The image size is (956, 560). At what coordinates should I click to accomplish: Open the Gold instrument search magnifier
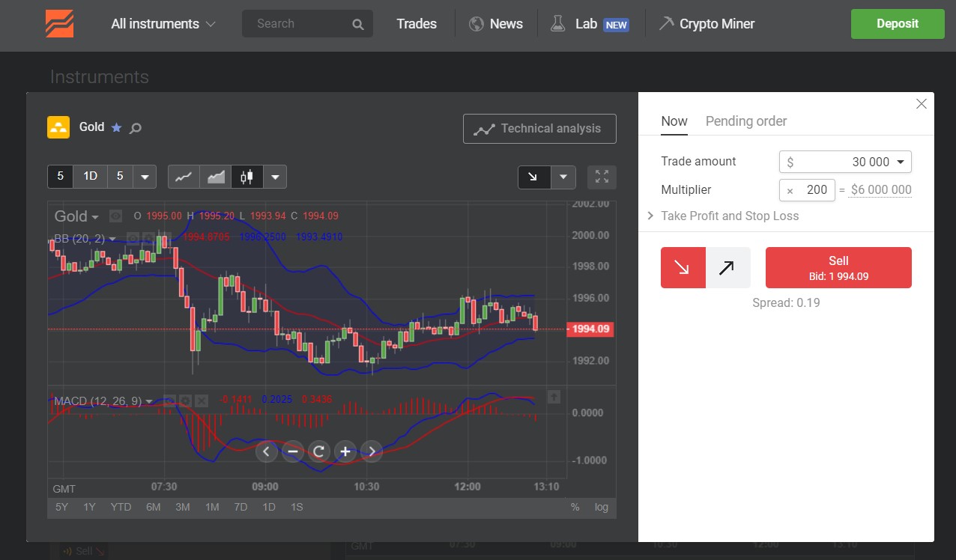point(135,127)
